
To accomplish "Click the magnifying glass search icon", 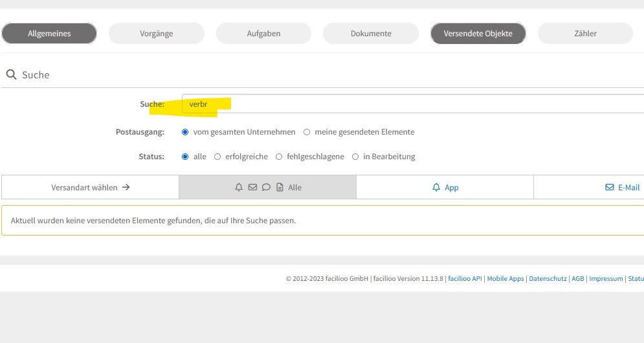I will pos(11,75).
